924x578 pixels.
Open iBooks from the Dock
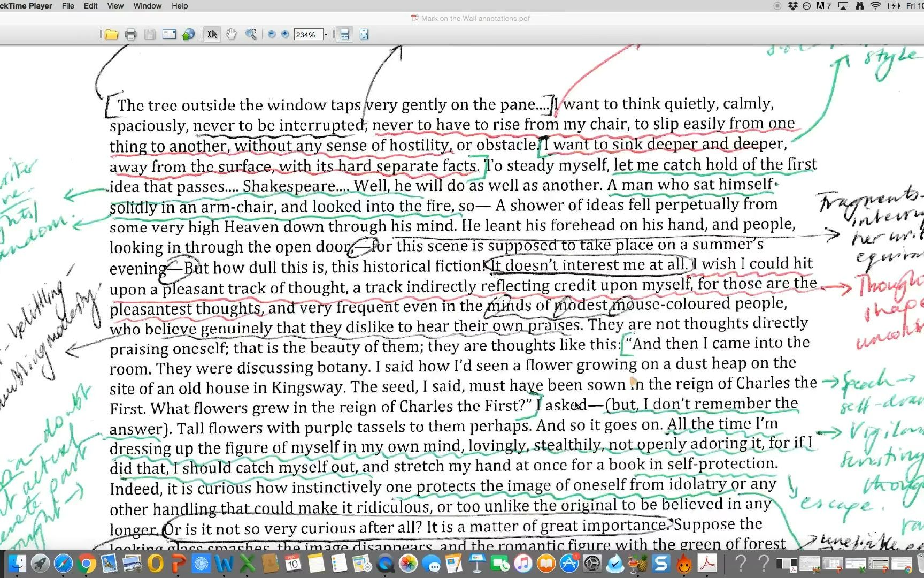tap(546, 564)
